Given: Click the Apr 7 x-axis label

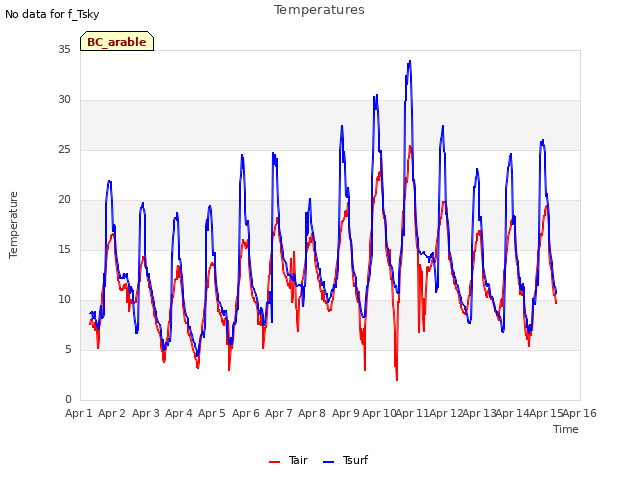Looking at the screenshot, I should point(279,413).
